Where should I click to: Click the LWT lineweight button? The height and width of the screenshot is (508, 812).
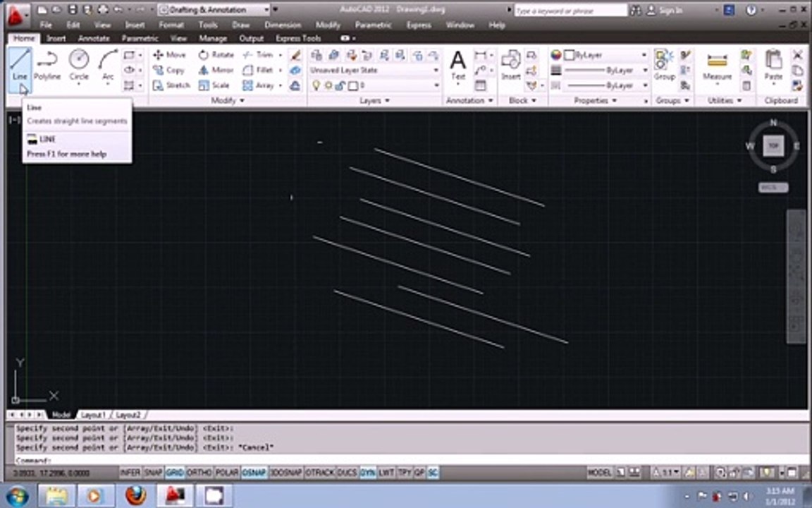386,472
